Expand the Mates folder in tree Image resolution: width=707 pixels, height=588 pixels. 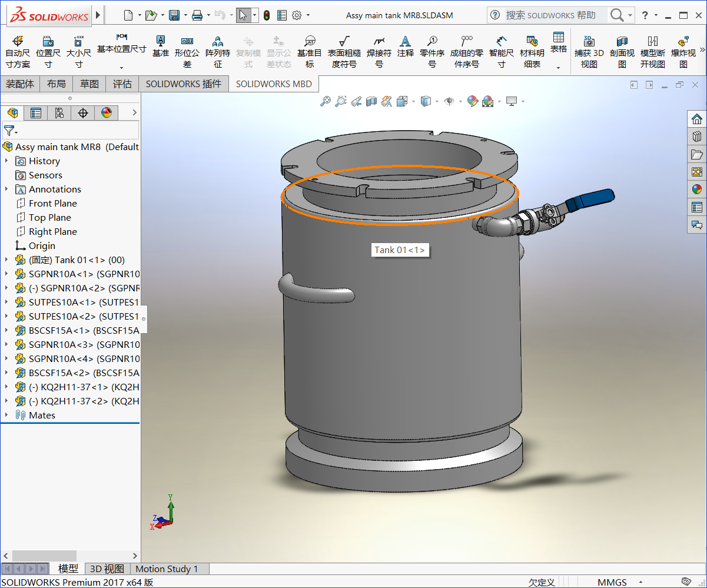tap(6, 416)
